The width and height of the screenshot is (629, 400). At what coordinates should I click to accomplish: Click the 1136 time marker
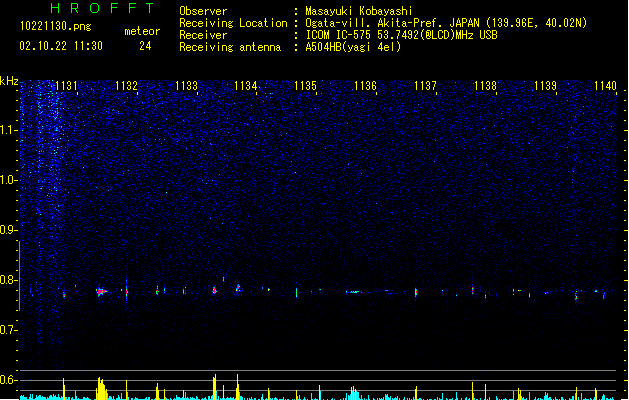365,86
